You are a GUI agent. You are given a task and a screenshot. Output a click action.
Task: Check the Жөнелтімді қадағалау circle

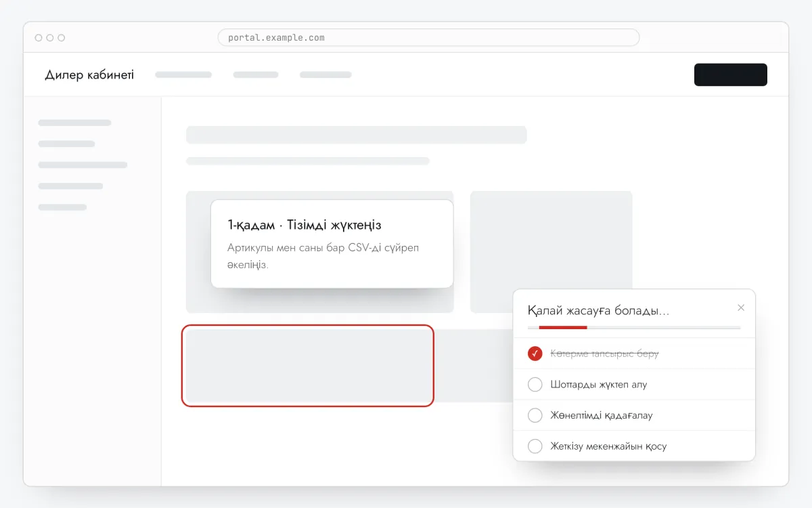pyautogui.click(x=535, y=415)
